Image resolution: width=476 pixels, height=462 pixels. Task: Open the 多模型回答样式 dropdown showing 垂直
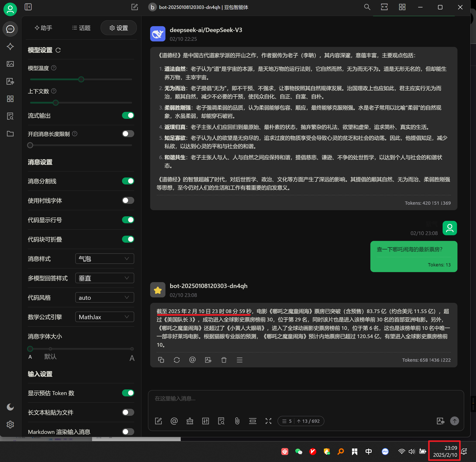tap(105, 278)
